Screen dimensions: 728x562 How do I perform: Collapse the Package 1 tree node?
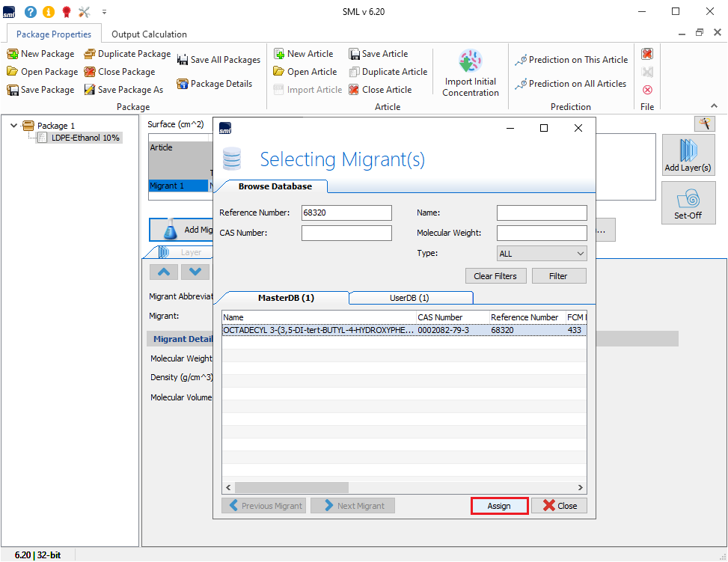click(x=13, y=126)
